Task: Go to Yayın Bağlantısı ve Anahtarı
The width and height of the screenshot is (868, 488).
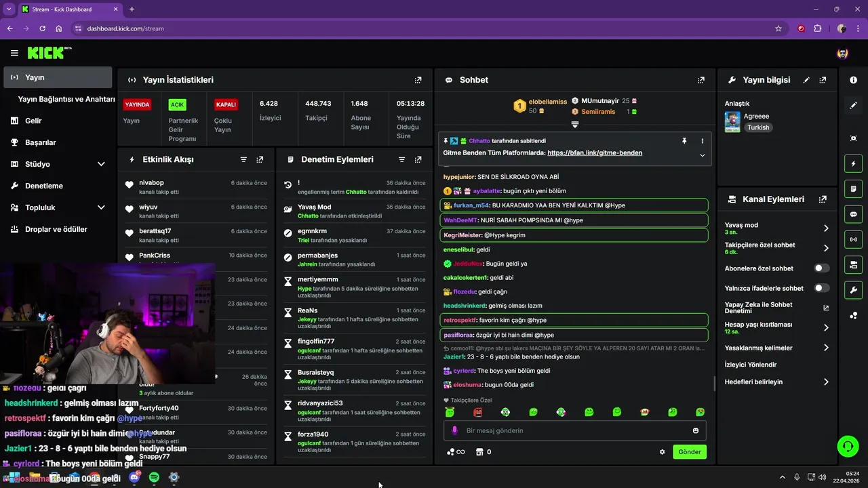Action: coord(66,99)
